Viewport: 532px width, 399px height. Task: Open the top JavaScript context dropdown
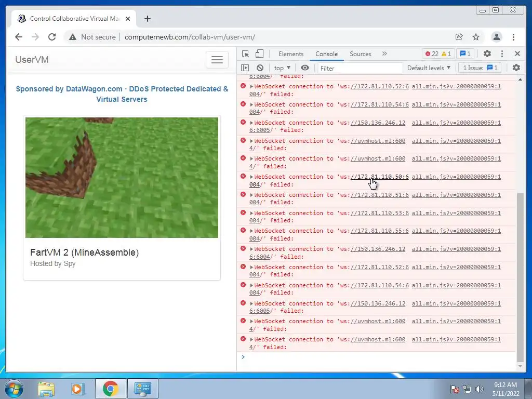point(282,68)
